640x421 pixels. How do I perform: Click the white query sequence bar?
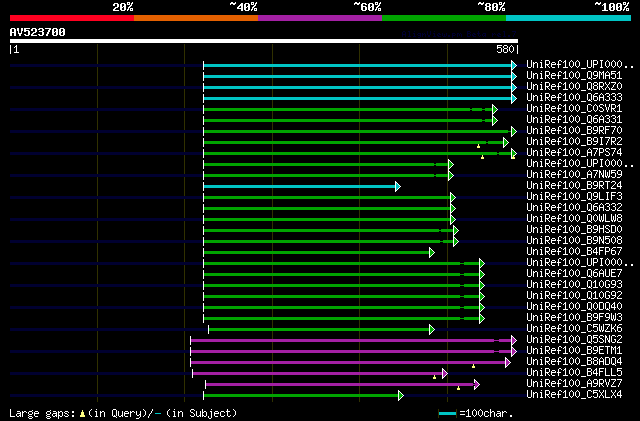[x=264, y=41]
